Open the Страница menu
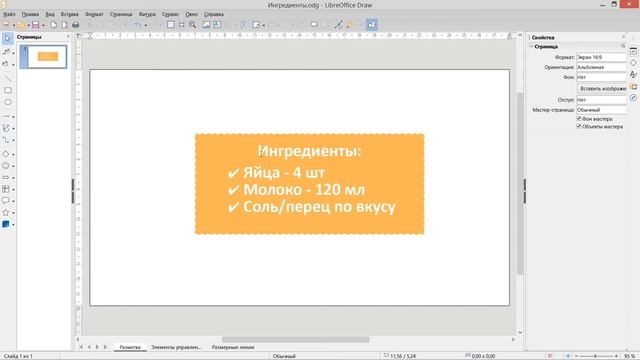 click(x=121, y=14)
